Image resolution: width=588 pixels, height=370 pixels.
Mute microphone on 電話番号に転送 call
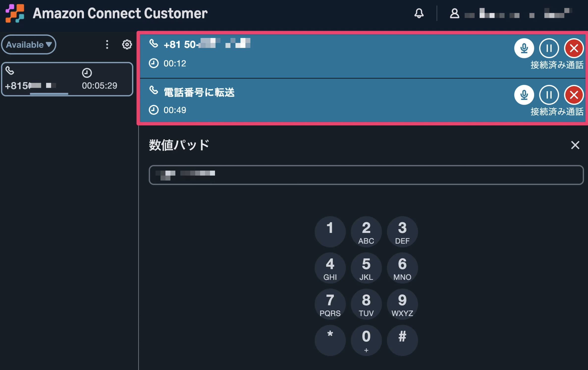(x=524, y=95)
